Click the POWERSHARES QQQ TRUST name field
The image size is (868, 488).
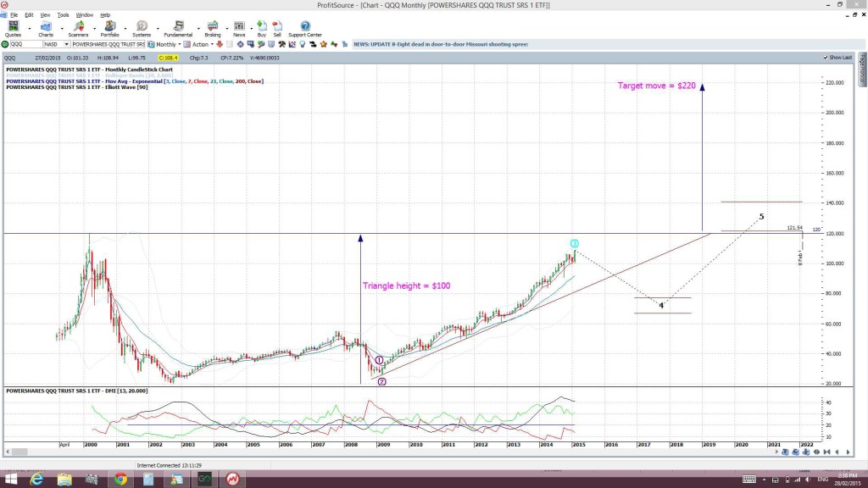108,44
